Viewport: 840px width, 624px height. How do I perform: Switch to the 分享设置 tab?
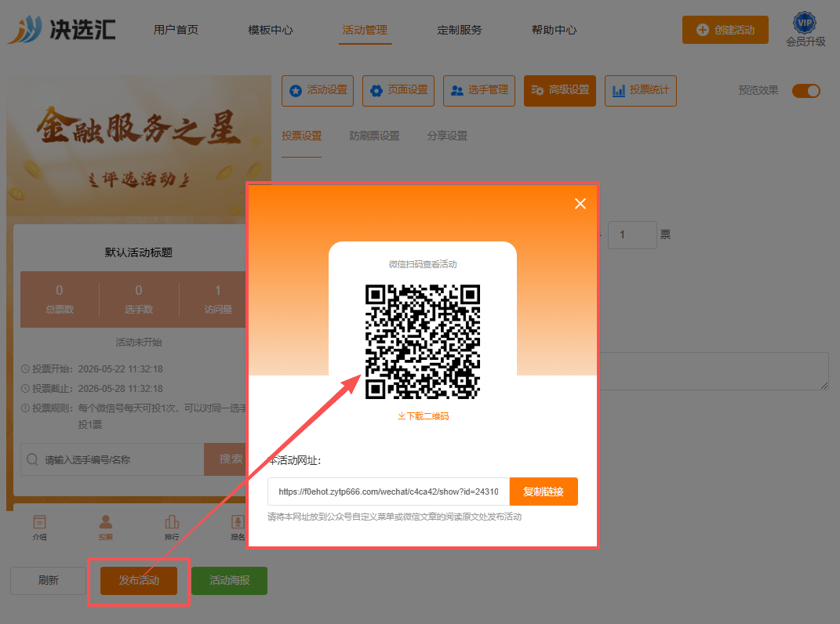pos(447,136)
